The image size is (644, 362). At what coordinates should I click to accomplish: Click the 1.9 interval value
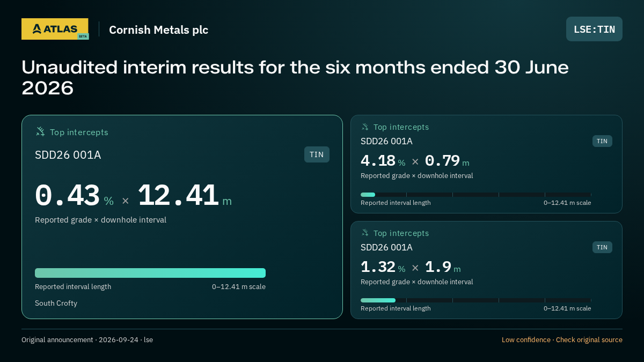click(438, 267)
